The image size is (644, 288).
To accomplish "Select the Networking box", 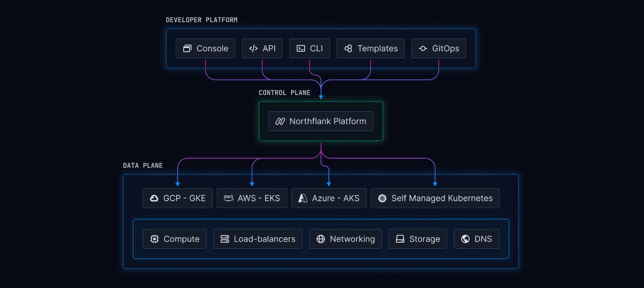I will pos(346,239).
